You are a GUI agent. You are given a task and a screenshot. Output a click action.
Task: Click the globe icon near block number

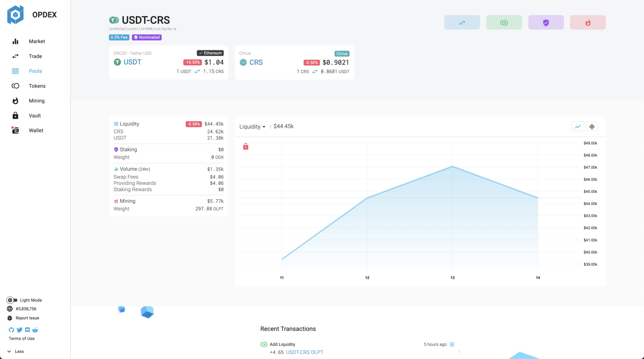10,309
